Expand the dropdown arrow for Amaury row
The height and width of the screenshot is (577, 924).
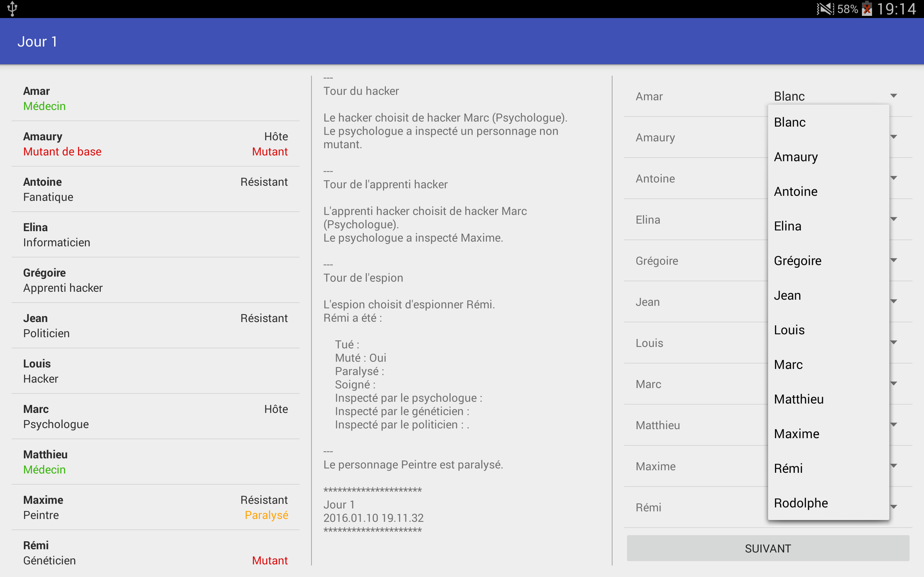point(894,137)
